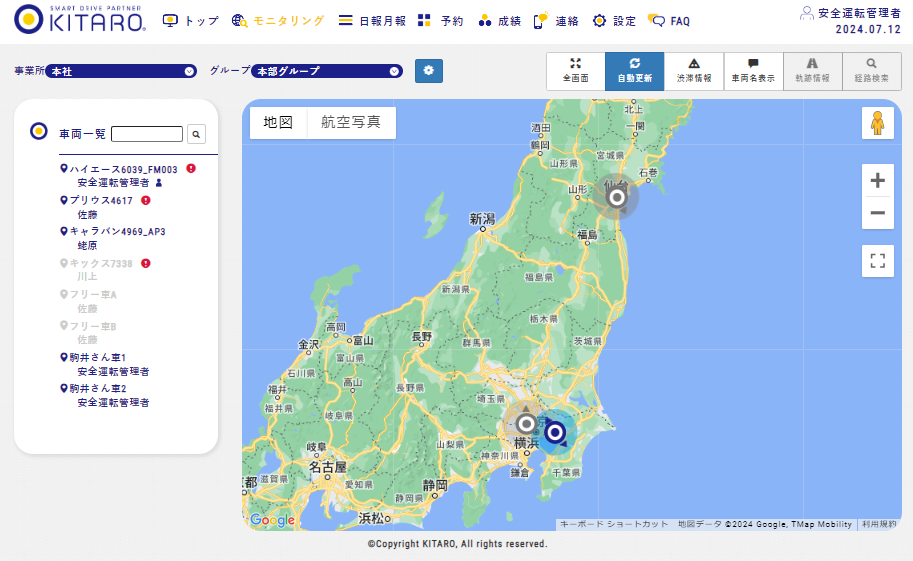The width and height of the screenshot is (913, 561).
Task: Select vehicle キャラバン4969_AP3
Action: (118, 232)
